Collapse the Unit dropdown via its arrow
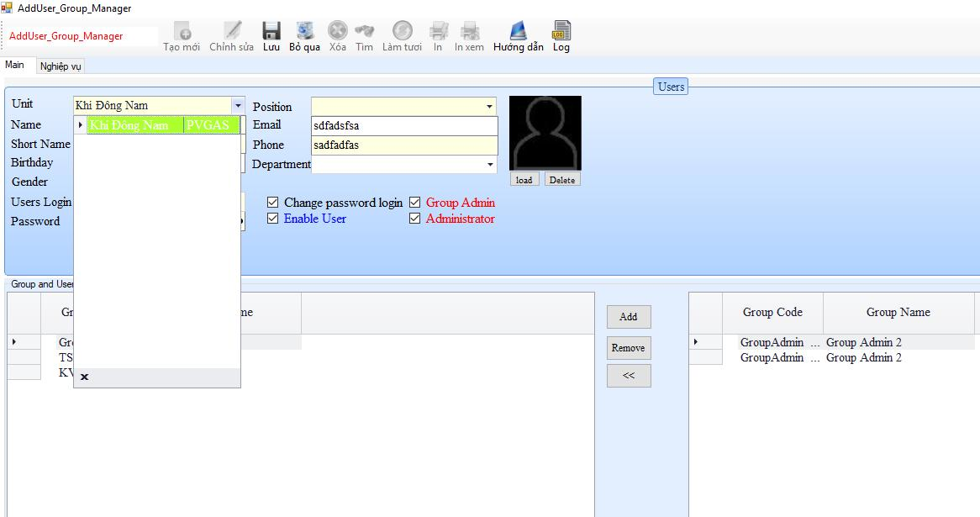This screenshot has width=980, height=517. coord(238,106)
